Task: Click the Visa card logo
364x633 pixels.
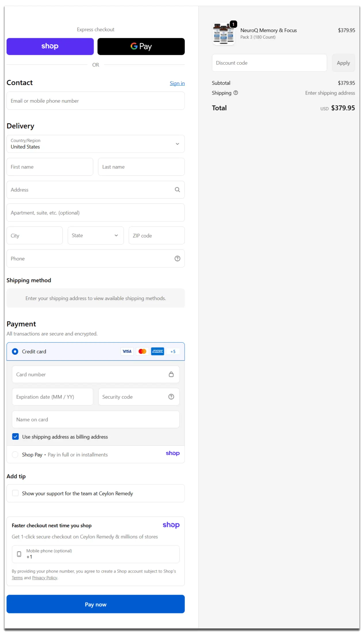Action: (127, 351)
